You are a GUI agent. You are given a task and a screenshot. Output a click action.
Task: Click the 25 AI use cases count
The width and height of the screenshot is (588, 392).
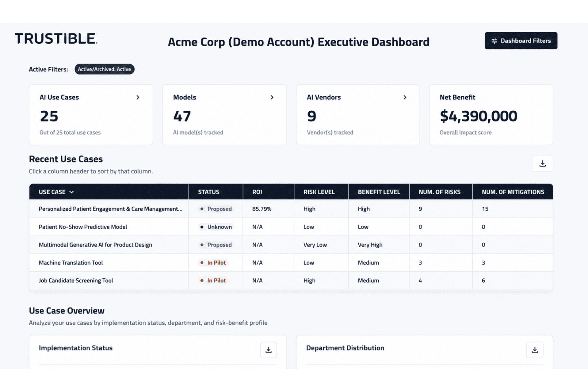pos(49,116)
